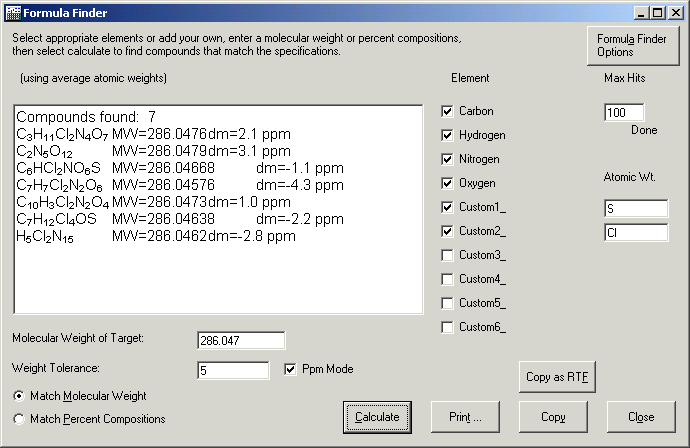Click the Copy button

tap(553, 417)
